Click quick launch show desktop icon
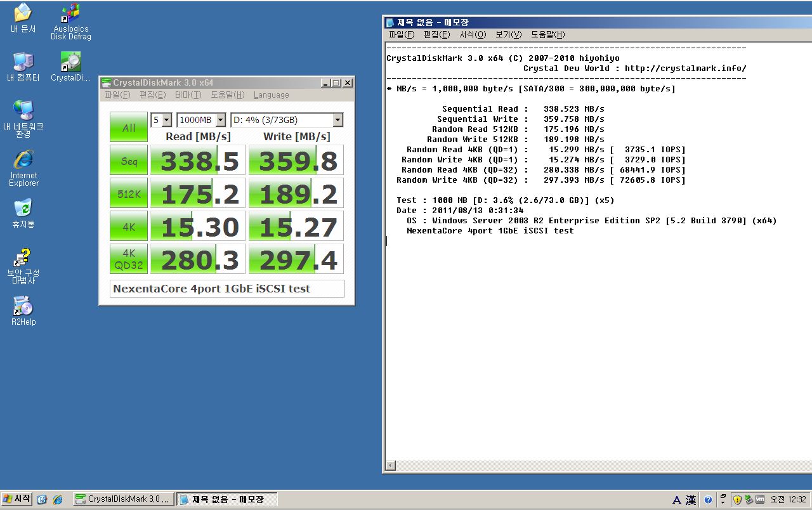The width and height of the screenshot is (812, 510). pyautogui.click(x=43, y=500)
